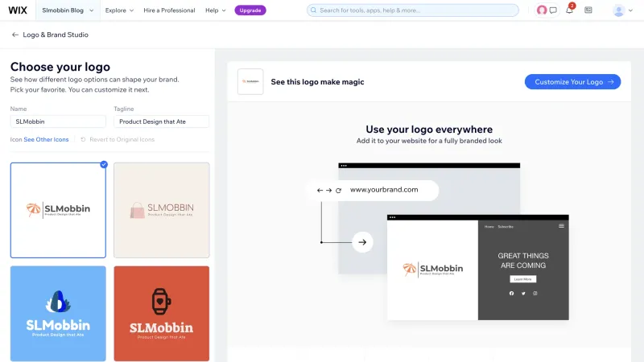Click the Wix logo
The image size is (644, 362).
coord(18,10)
